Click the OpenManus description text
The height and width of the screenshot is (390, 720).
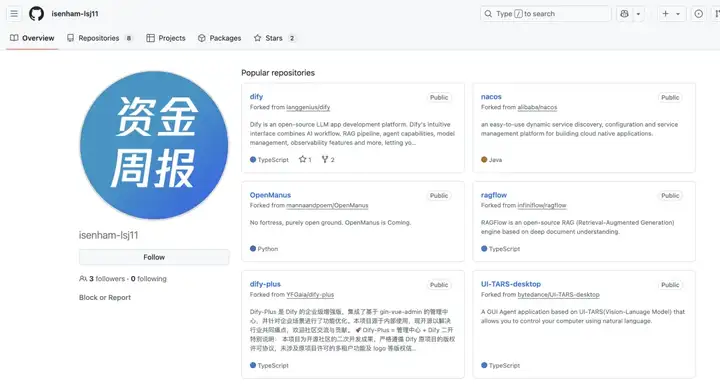(330, 223)
